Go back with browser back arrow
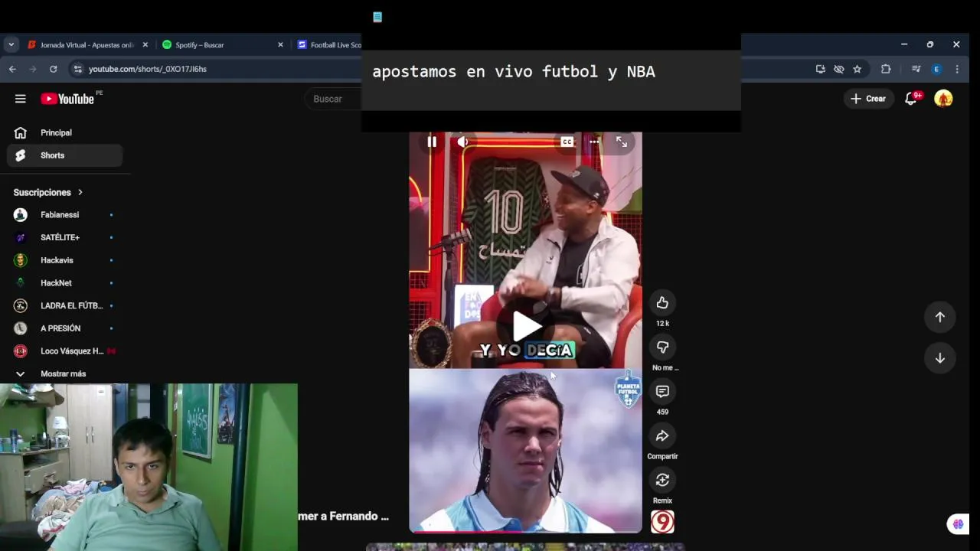Screen dimensions: 980x551 [x=12, y=69]
